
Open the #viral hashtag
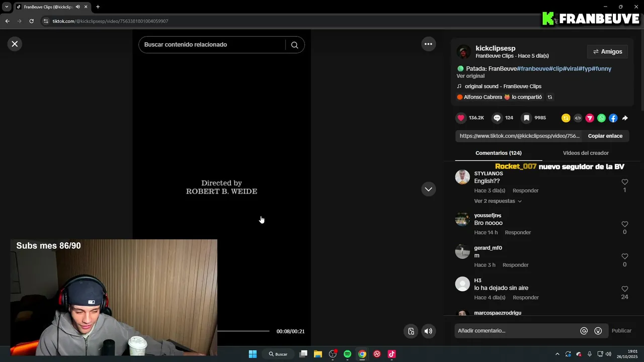(571, 68)
